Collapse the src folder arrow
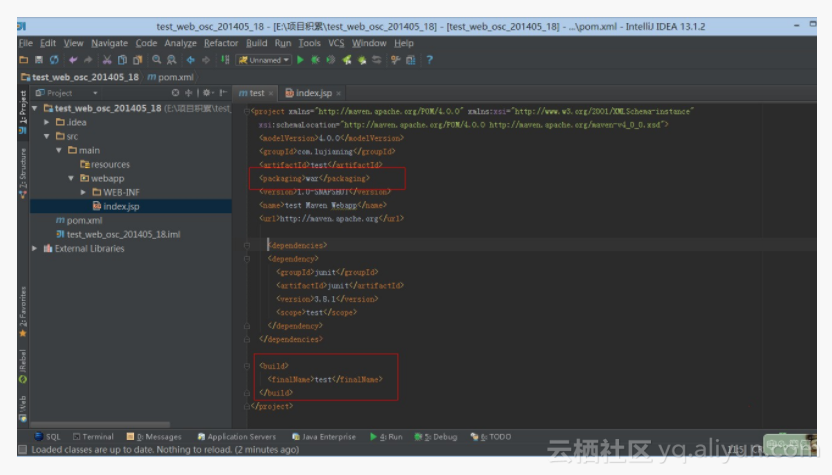Screen dimensions: 832x475 point(47,136)
